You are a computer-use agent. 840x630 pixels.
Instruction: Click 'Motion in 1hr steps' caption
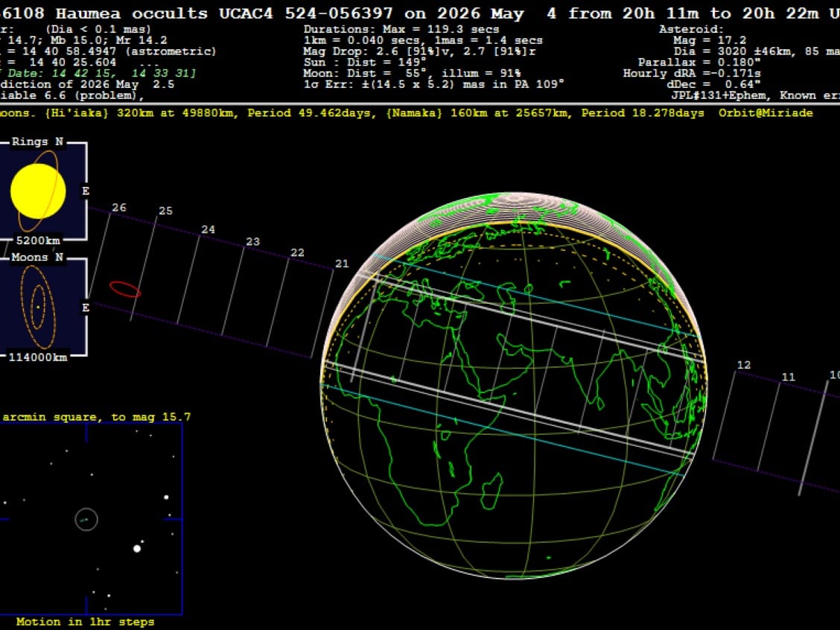coord(85,622)
